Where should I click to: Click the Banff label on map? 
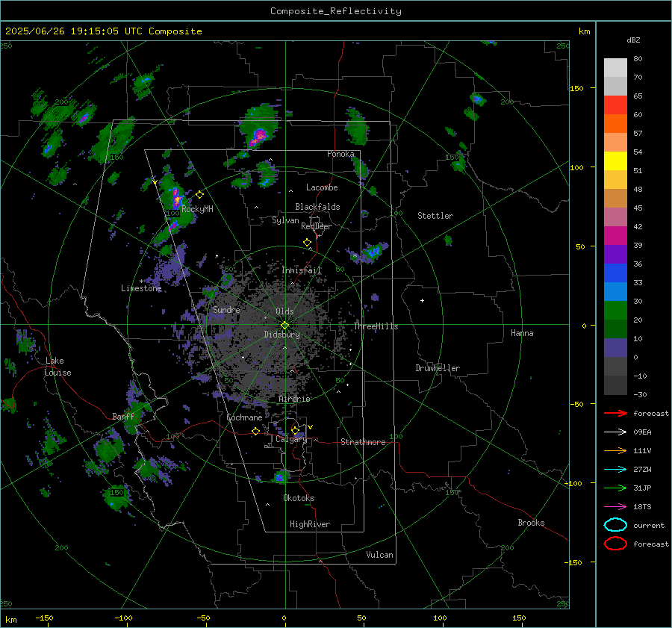[x=123, y=417]
